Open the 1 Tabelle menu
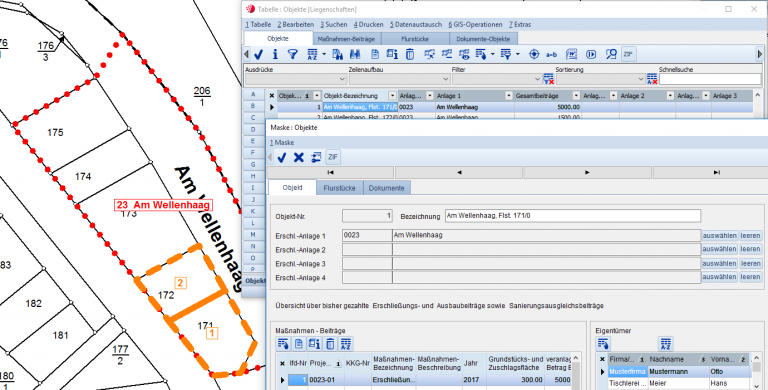 (258, 24)
